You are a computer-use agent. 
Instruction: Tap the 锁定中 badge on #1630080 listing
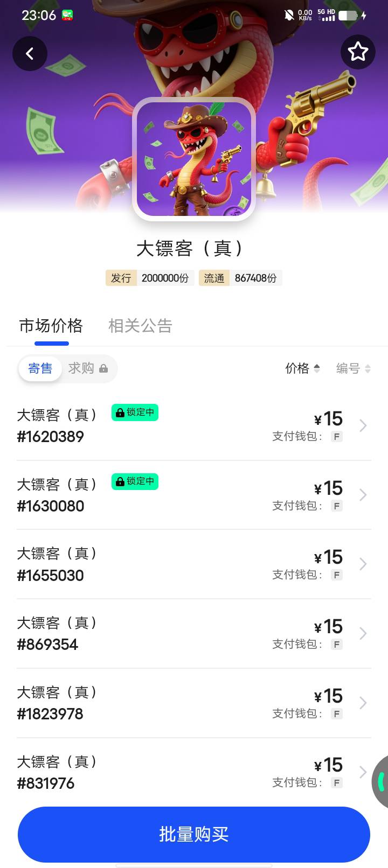pyautogui.click(x=135, y=481)
